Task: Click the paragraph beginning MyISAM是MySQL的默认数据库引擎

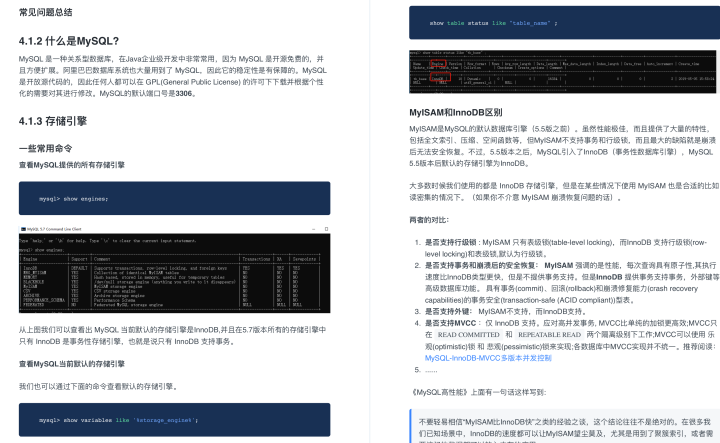Action: pyautogui.click(x=562, y=146)
